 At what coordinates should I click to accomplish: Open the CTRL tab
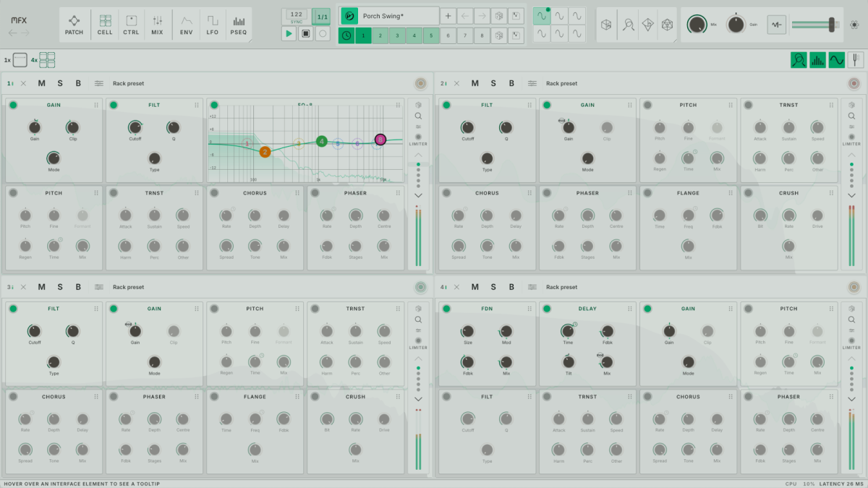coord(131,25)
